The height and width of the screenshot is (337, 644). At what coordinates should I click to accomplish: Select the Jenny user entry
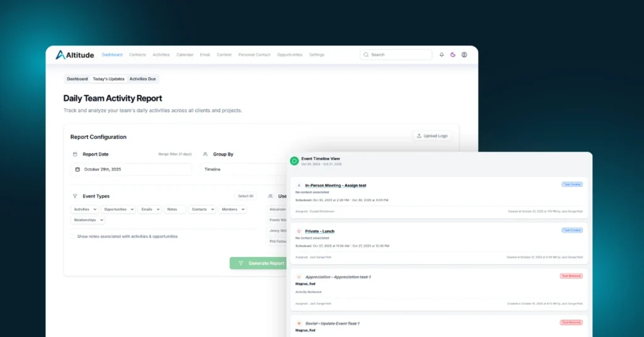point(277,231)
